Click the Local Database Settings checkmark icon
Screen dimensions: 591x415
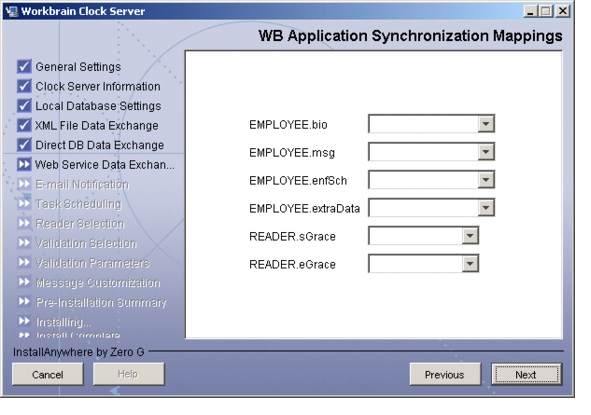click(x=24, y=106)
